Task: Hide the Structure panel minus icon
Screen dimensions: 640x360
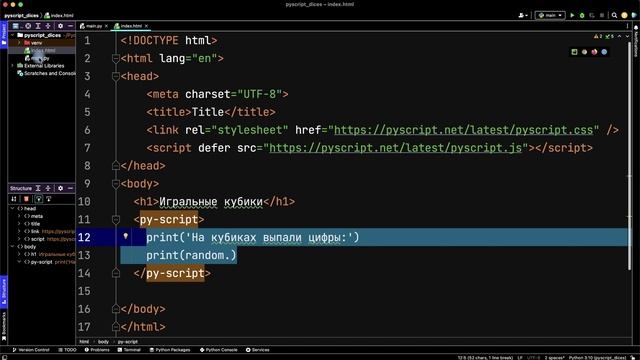Action: [x=70, y=188]
